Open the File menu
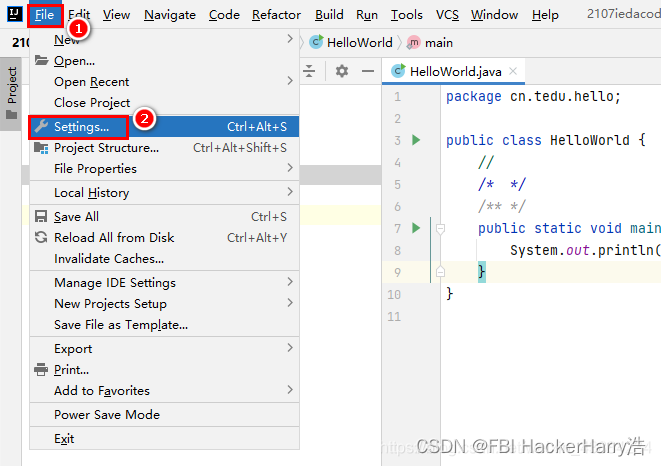This screenshot has height=466, width=661. point(45,15)
